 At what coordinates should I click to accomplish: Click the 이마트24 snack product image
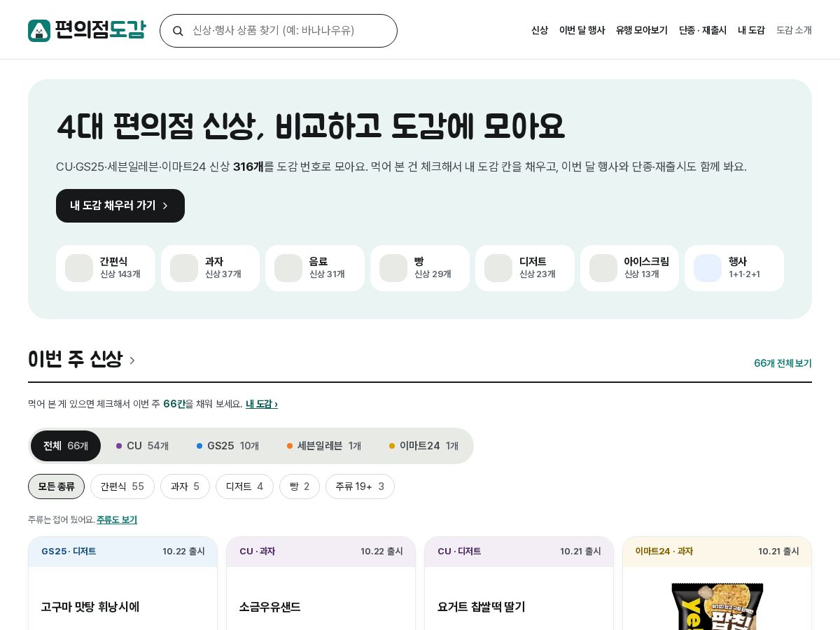click(x=717, y=606)
